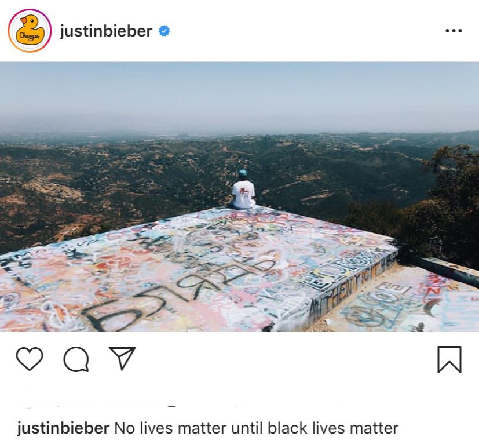Share the post using the paper plane icon
This screenshot has height=448, width=479.
pyautogui.click(x=122, y=358)
